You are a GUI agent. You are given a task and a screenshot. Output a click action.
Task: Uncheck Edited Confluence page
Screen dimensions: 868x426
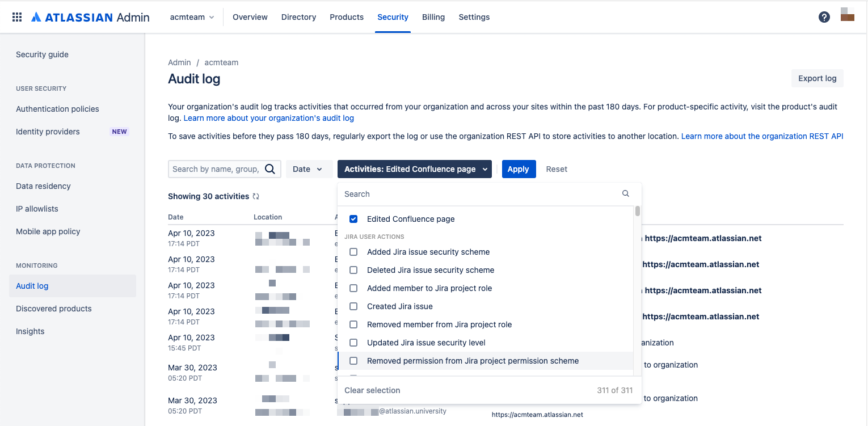coord(353,219)
